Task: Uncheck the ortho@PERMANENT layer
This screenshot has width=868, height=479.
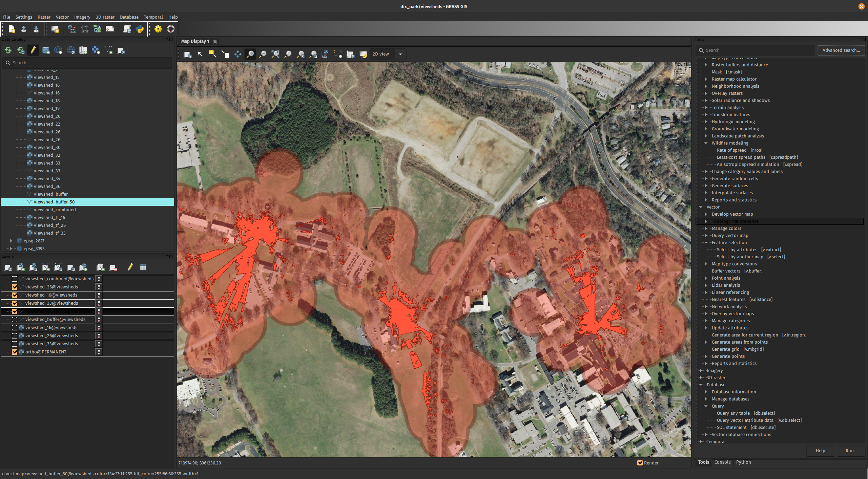Action: (15, 352)
